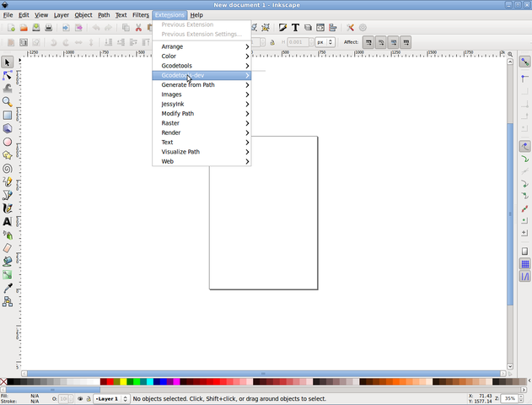Toggle snap to grid button

525,264
